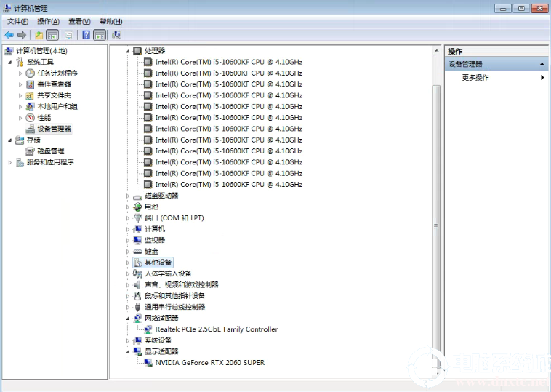
Task: Click the 通用串行总线控制器 USB icon
Action: click(x=137, y=307)
